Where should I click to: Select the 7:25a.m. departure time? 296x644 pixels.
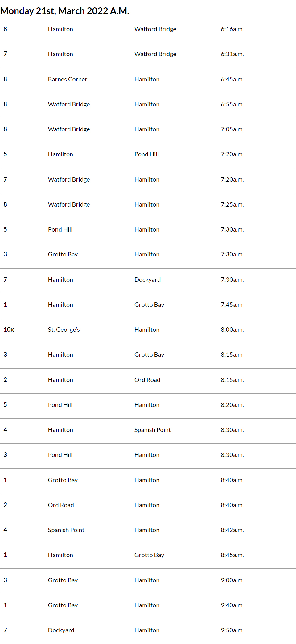click(232, 205)
